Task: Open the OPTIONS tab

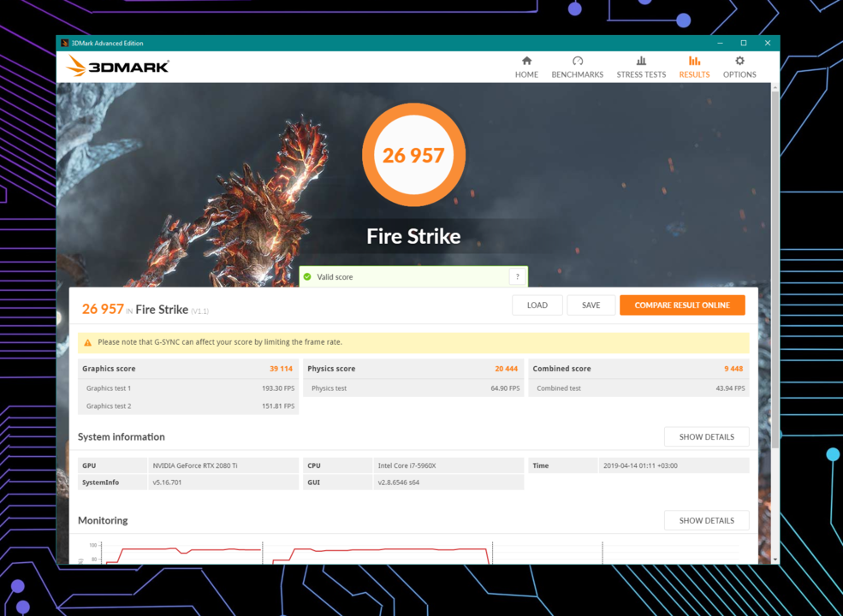Action: [x=739, y=68]
